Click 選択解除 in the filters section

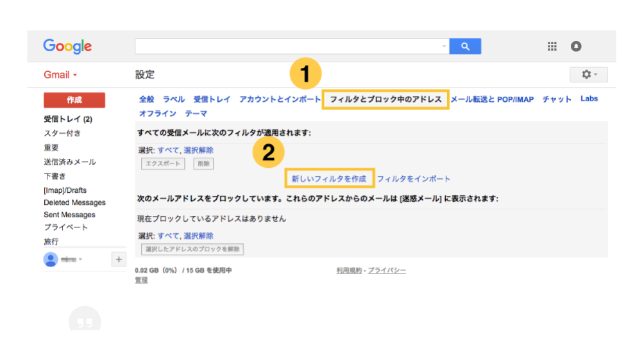click(198, 151)
